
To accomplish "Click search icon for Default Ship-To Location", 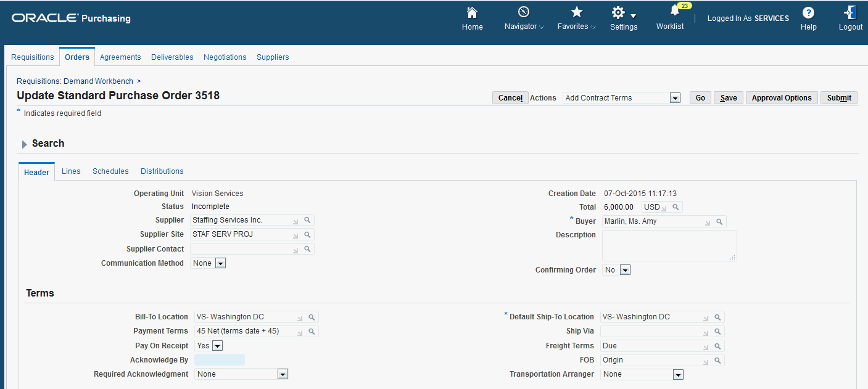I will (717, 317).
